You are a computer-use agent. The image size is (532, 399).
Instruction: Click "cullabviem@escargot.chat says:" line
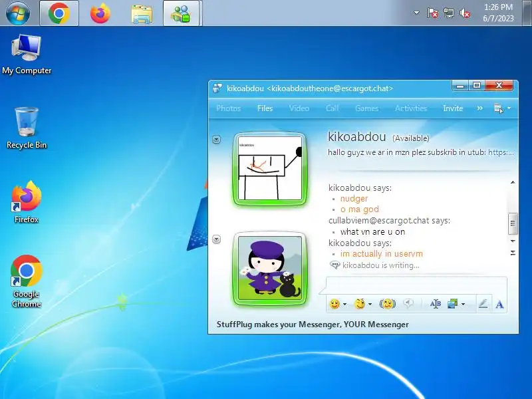coord(389,221)
